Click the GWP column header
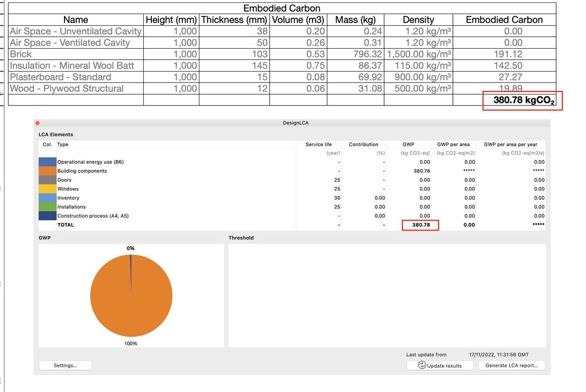 pyautogui.click(x=408, y=144)
